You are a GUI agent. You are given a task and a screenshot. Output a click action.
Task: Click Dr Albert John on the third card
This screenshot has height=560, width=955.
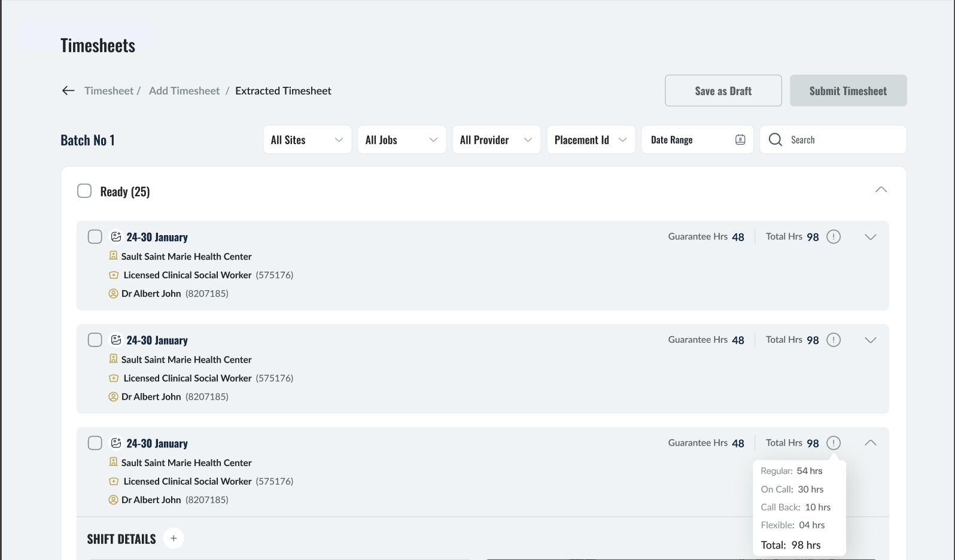[x=151, y=500]
